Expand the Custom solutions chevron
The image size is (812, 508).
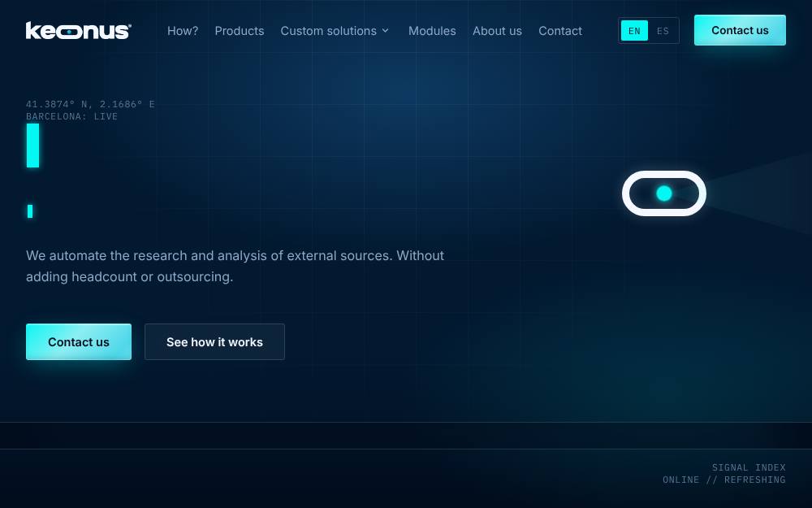coord(385,31)
